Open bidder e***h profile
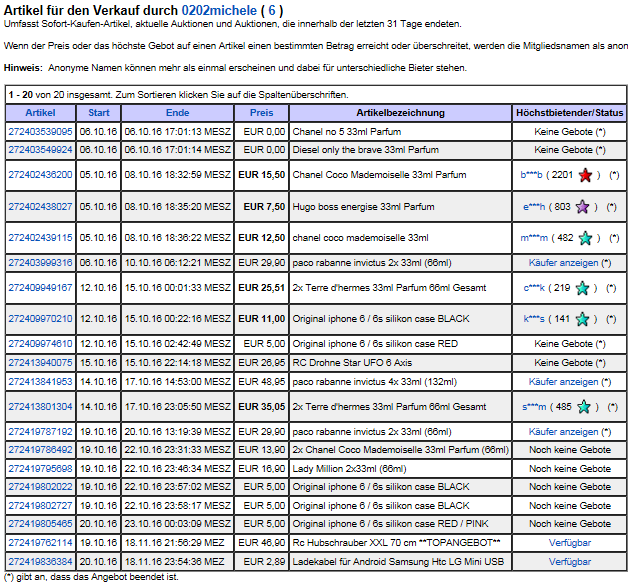Image resolution: width=628 pixels, height=585 pixels. 534,207
